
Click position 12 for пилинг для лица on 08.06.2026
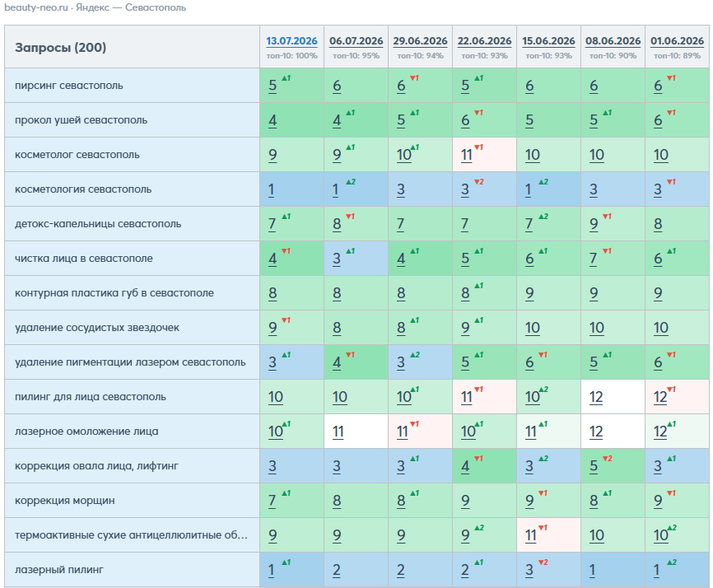pyautogui.click(x=596, y=397)
